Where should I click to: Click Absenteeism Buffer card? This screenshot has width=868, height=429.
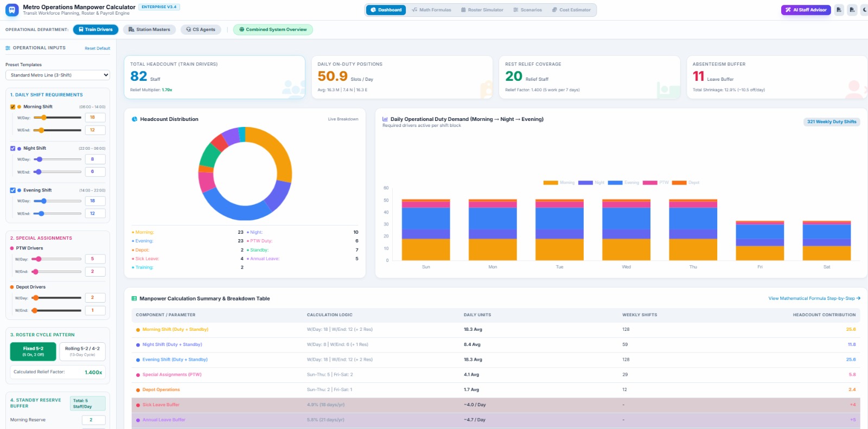click(x=777, y=77)
